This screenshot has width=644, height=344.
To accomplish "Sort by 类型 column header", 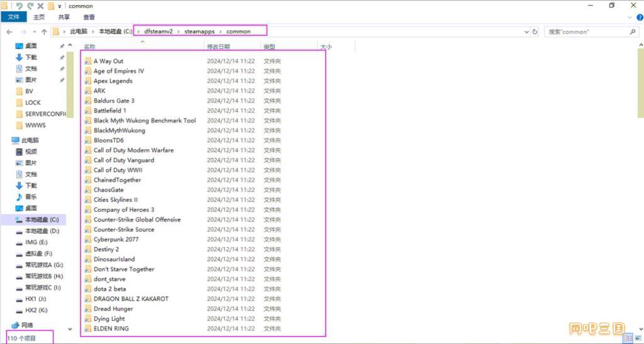I will 269,47.
